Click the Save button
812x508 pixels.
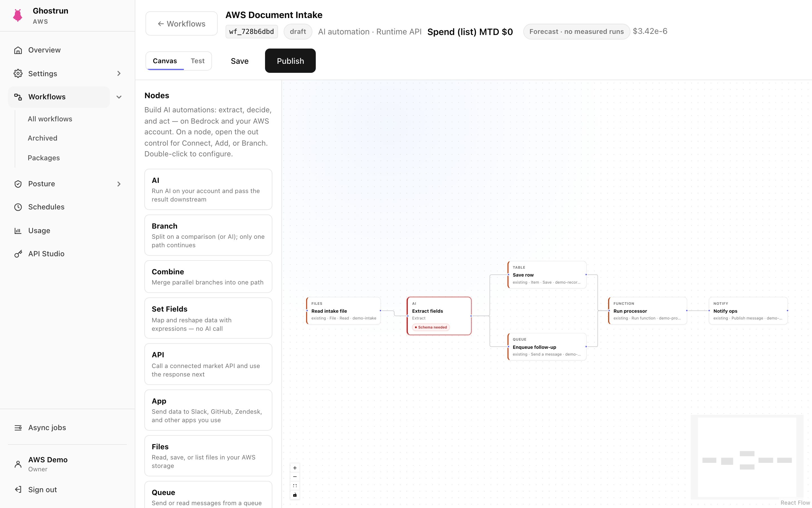(x=240, y=61)
